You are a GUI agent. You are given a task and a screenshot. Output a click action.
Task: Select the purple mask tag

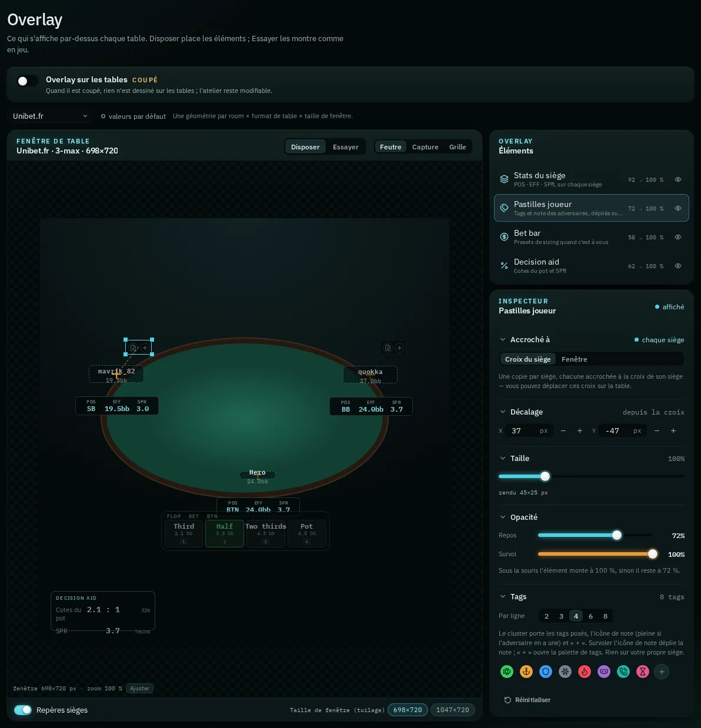point(604,672)
